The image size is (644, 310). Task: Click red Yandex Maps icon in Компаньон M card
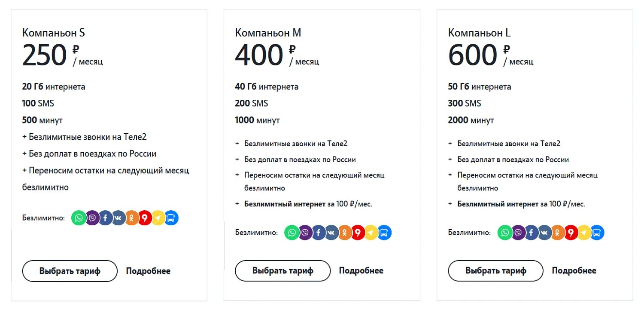click(358, 233)
